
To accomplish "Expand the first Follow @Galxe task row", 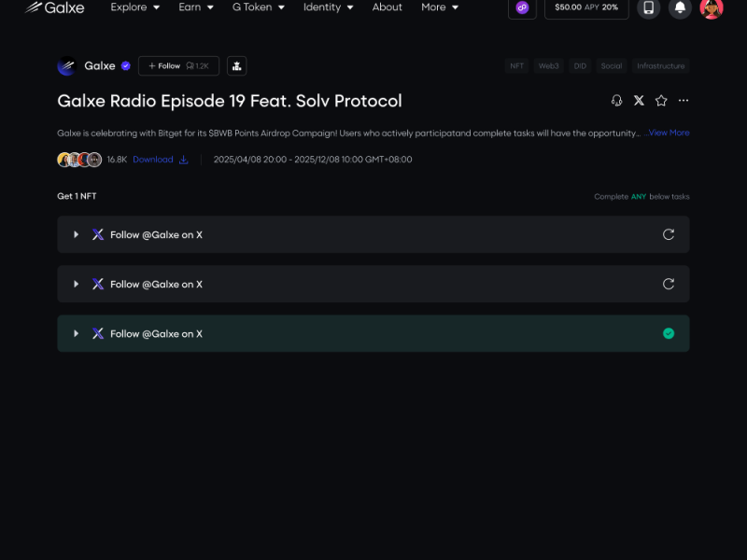I will pos(373,234).
